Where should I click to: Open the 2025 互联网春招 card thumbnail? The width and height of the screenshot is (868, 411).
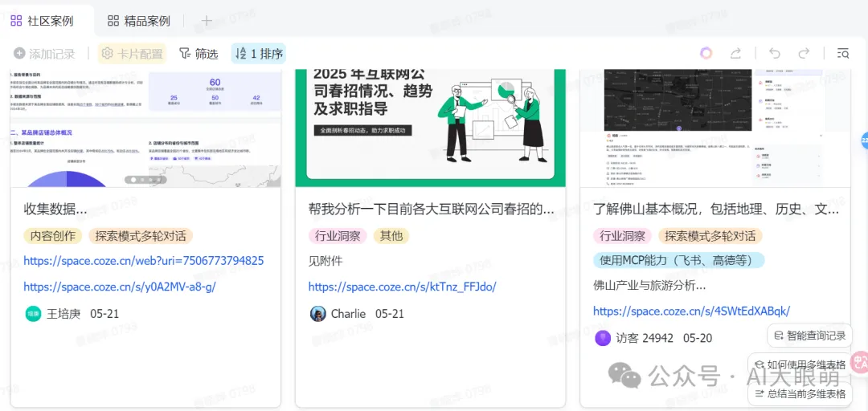click(430, 128)
